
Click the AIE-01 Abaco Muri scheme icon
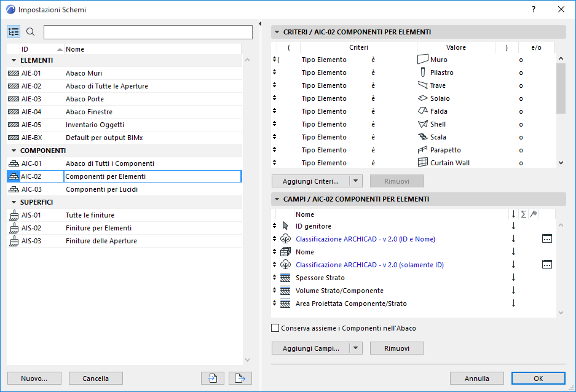14,73
